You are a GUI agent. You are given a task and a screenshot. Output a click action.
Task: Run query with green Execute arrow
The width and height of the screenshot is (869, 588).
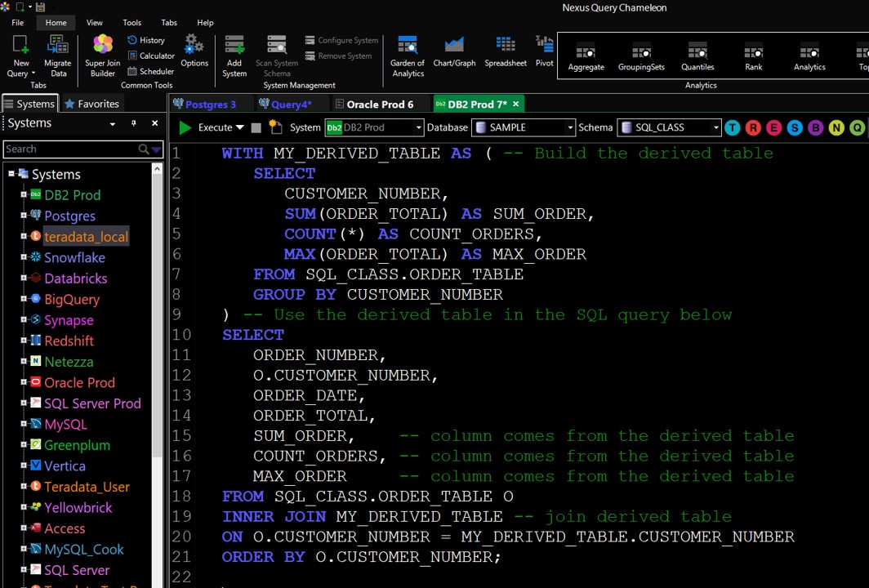click(185, 127)
